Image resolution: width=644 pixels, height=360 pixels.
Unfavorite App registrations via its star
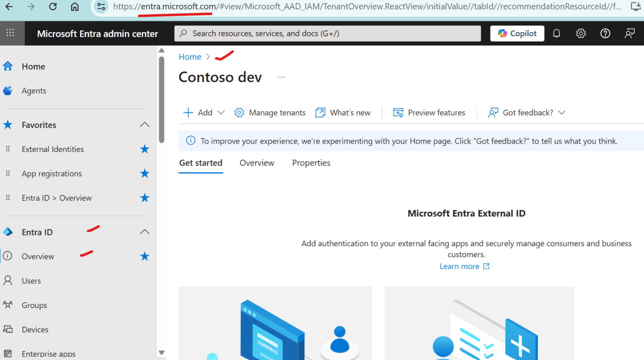(x=144, y=174)
